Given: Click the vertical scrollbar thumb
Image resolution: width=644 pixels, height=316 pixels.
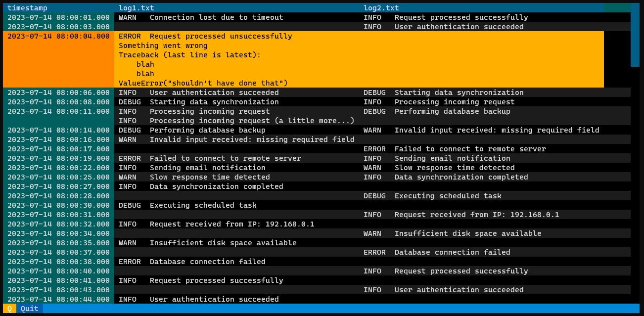Looking at the screenshot, I should 635,35.
